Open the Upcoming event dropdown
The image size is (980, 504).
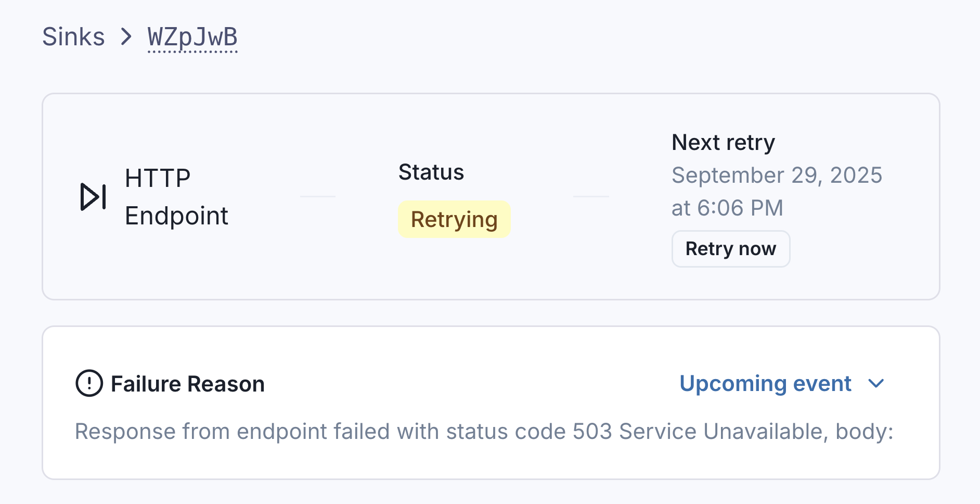point(765,384)
